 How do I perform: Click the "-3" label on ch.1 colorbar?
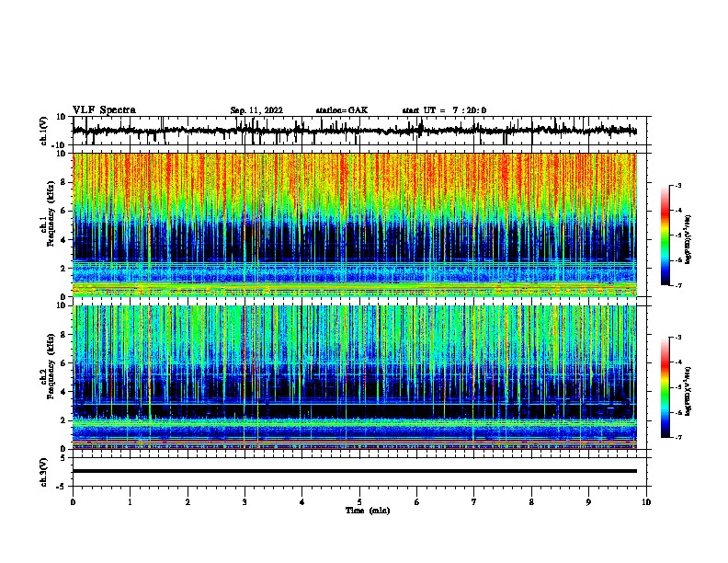coord(678,185)
